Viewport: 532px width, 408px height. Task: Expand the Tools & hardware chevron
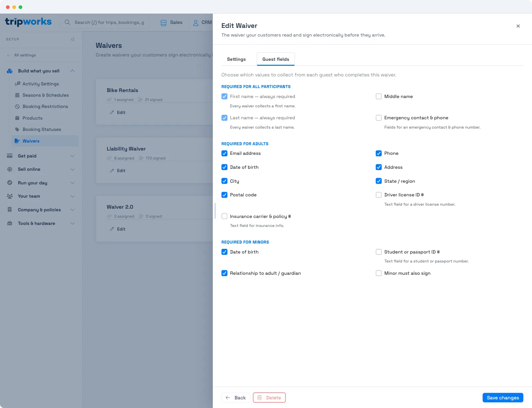[72, 223]
